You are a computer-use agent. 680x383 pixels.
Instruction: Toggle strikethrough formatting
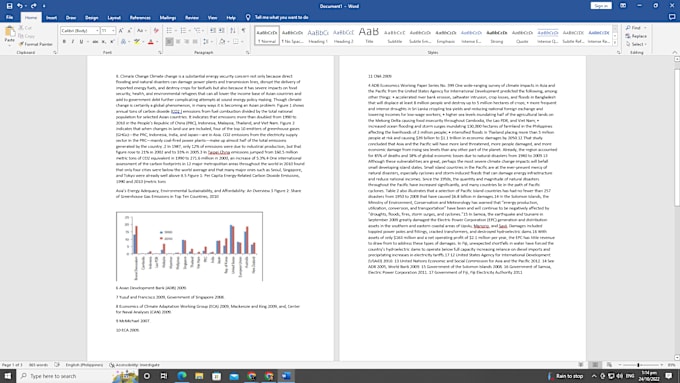click(95, 42)
